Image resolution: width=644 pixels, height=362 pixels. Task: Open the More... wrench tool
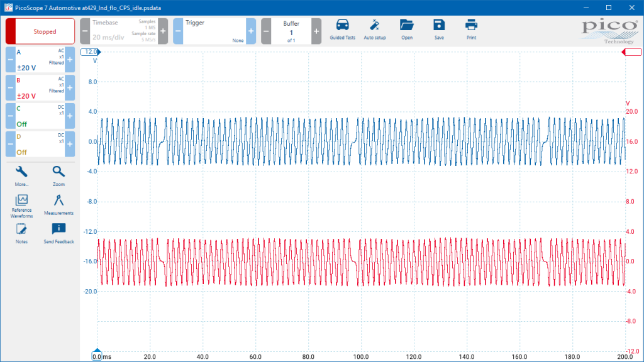point(22,173)
